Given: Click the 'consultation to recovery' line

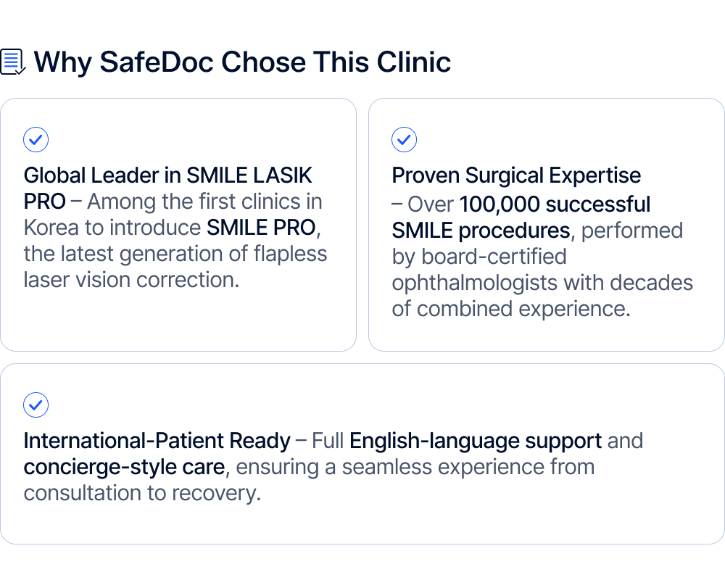Looking at the screenshot, I should [142, 493].
